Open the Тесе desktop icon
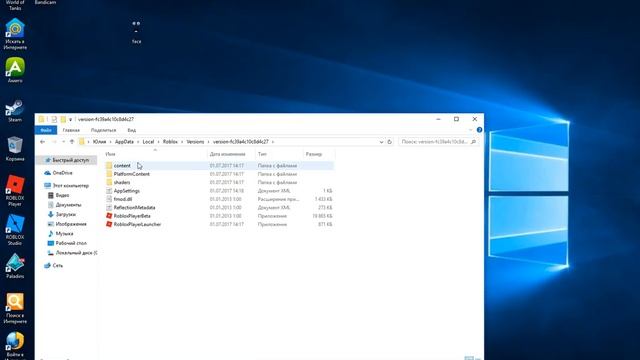 point(136,32)
